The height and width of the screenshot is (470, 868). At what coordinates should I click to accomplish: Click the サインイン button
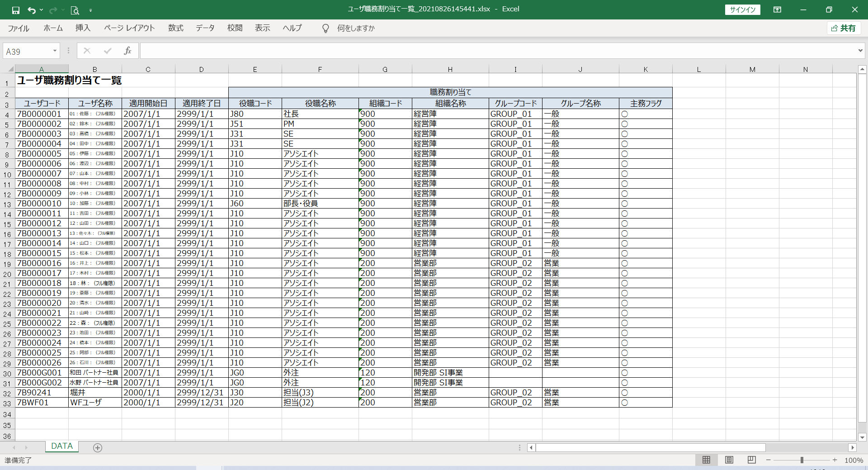pyautogui.click(x=743, y=9)
